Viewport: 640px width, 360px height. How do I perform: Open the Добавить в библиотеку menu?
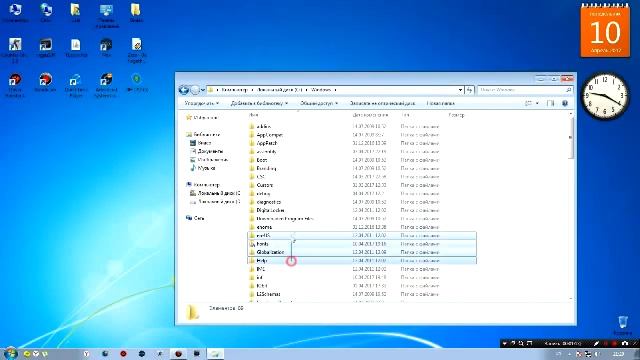pyautogui.click(x=259, y=103)
